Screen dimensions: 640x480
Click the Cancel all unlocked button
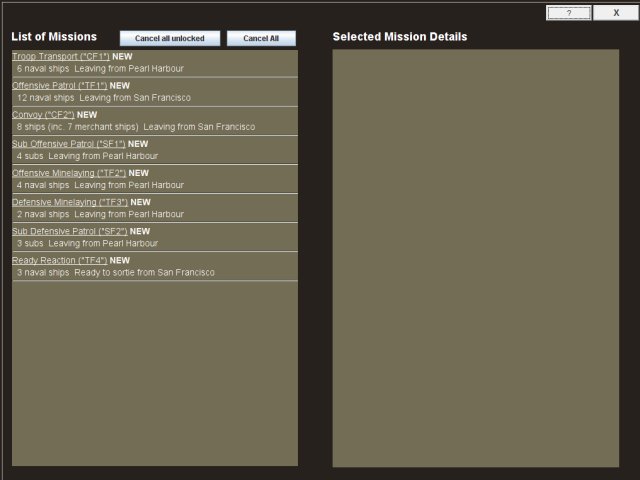pos(169,38)
